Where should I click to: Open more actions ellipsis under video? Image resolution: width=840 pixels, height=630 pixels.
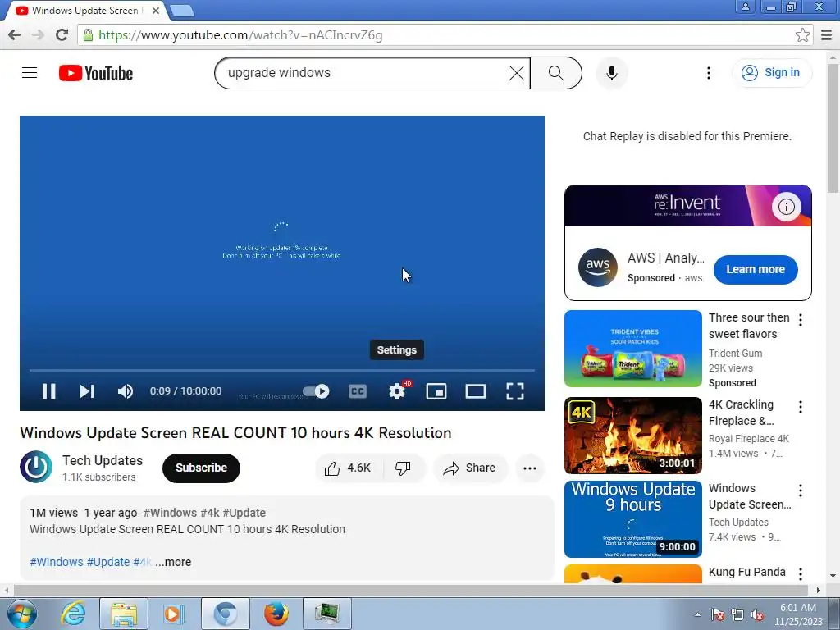[x=530, y=468]
